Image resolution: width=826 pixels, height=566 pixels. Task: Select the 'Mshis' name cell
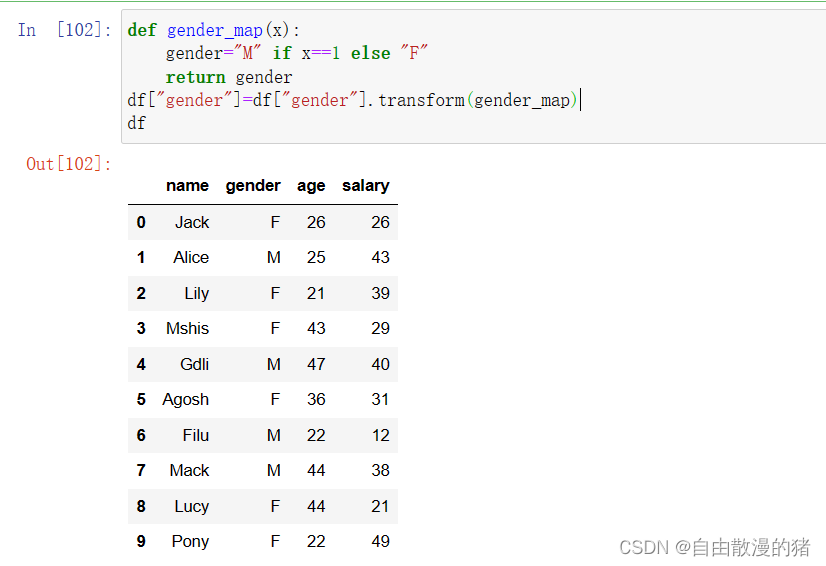coord(187,328)
